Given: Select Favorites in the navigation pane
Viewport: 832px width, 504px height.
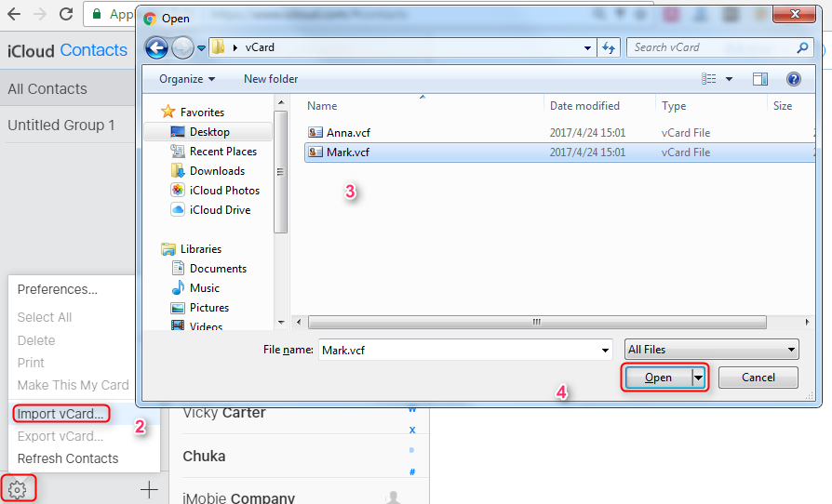Looking at the screenshot, I should 202,113.
